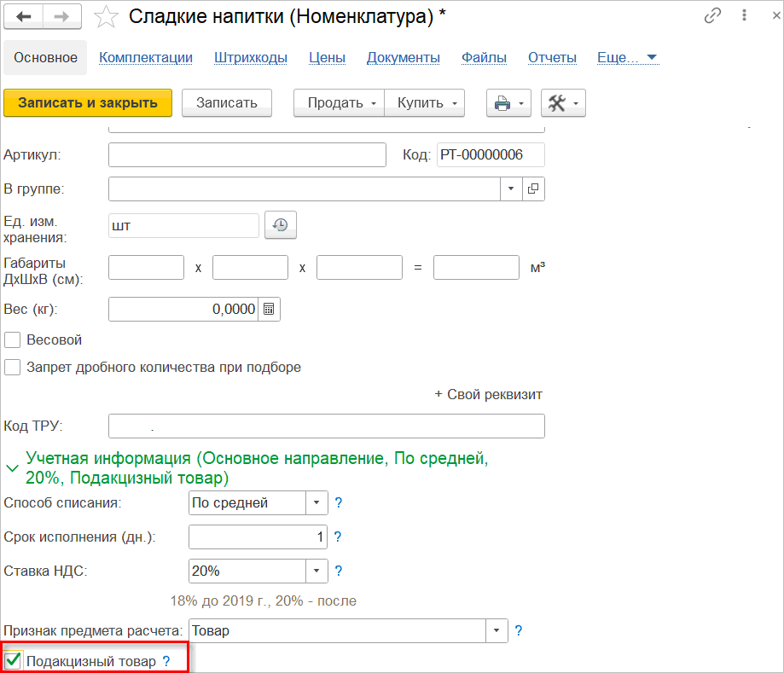This screenshot has width=784, height=673.
Task: Open the weight field calculator icon
Action: (x=269, y=309)
